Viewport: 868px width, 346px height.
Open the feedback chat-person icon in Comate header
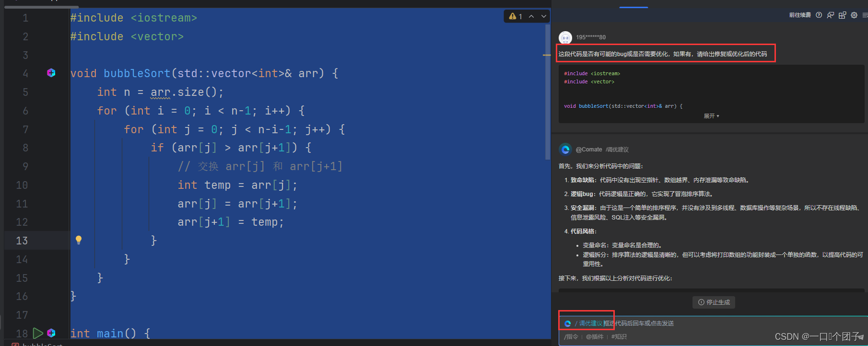click(x=831, y=15)
